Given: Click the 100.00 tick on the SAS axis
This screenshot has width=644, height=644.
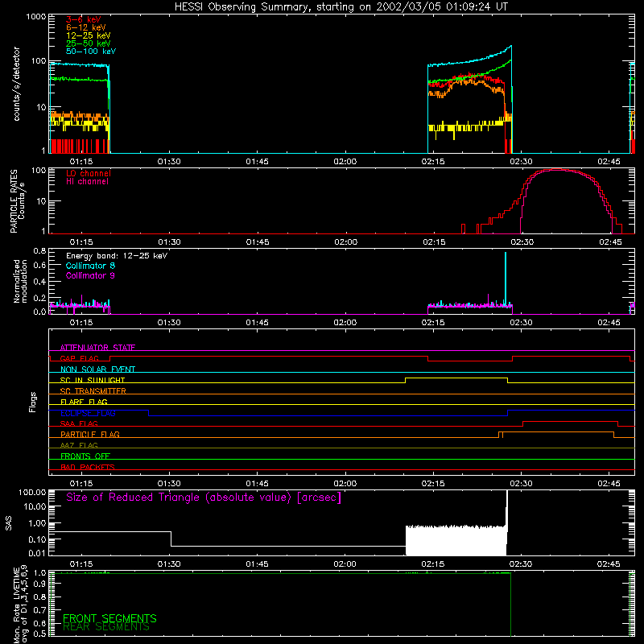Looking at the screenshot, I should click(32, 492).
